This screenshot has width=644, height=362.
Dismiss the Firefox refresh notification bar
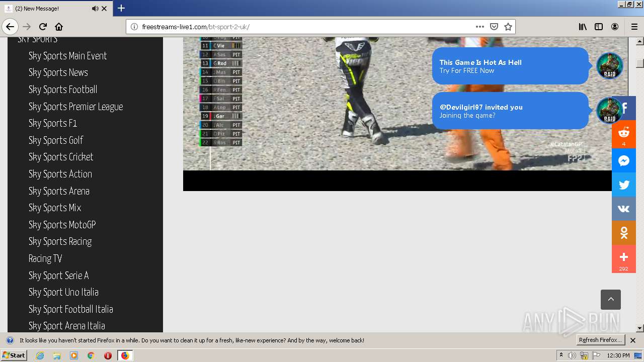[x=633, y=340]
